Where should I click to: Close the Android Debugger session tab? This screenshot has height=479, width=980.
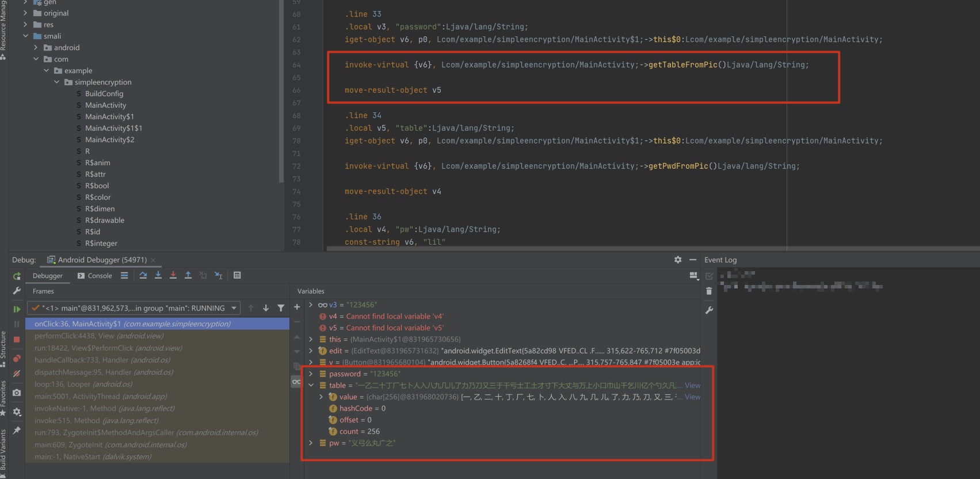(x=153, y=260)
